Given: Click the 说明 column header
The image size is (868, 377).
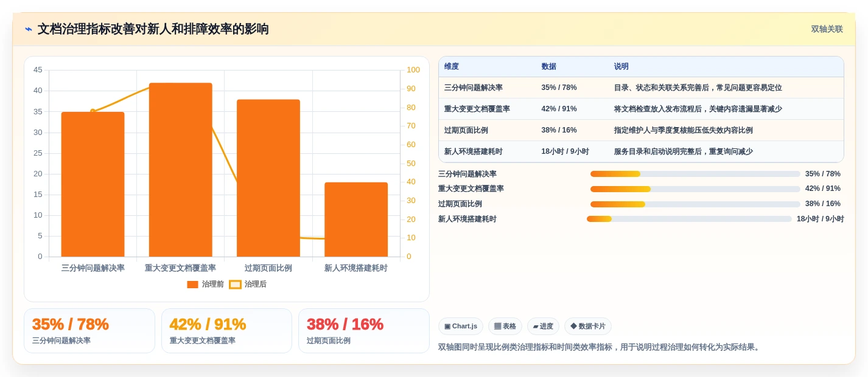Looking at the screenshot, I should click(621, 66).
